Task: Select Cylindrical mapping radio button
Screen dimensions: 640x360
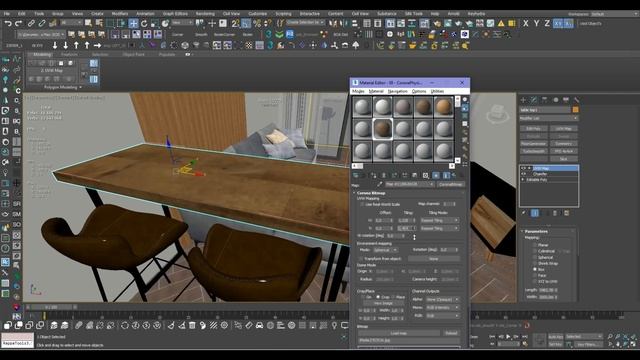Action: point(535,251)
